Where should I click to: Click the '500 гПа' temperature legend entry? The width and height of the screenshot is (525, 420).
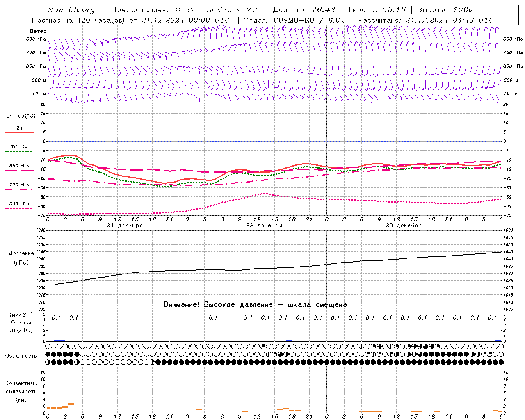19,204
